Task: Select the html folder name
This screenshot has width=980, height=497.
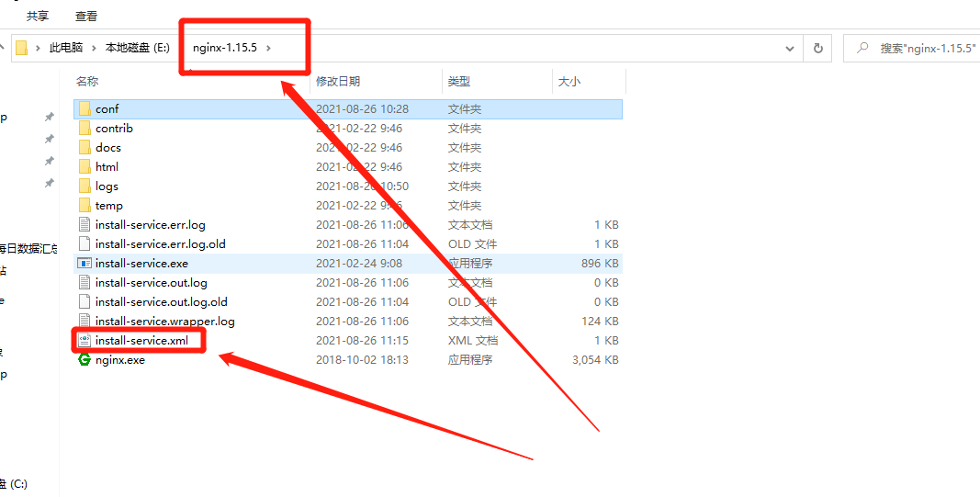Action: [107, 167]
